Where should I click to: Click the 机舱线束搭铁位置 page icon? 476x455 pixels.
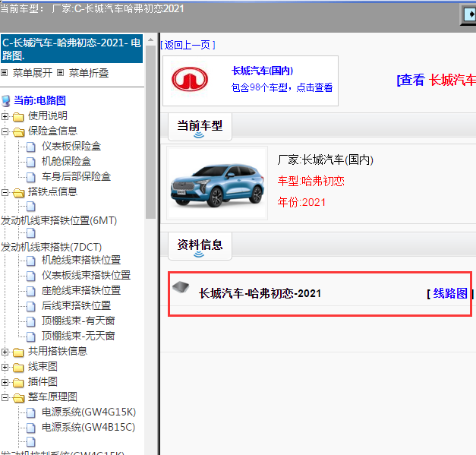point(30,261)
